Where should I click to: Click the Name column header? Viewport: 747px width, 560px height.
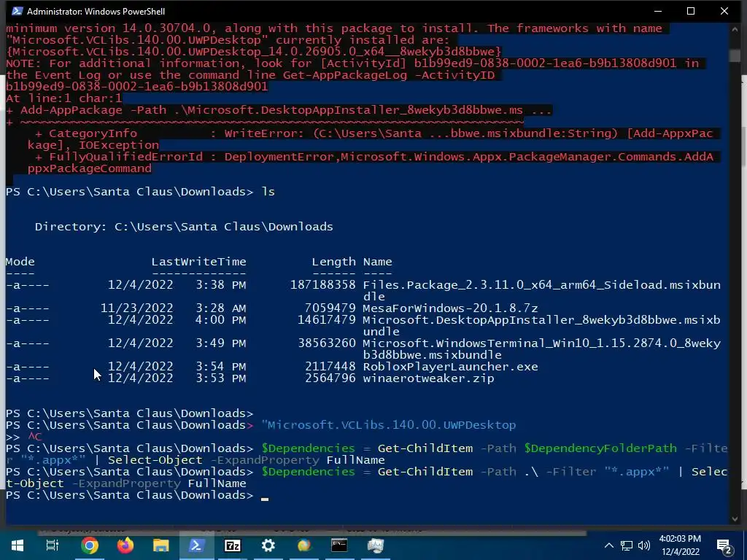pos(377,262)
